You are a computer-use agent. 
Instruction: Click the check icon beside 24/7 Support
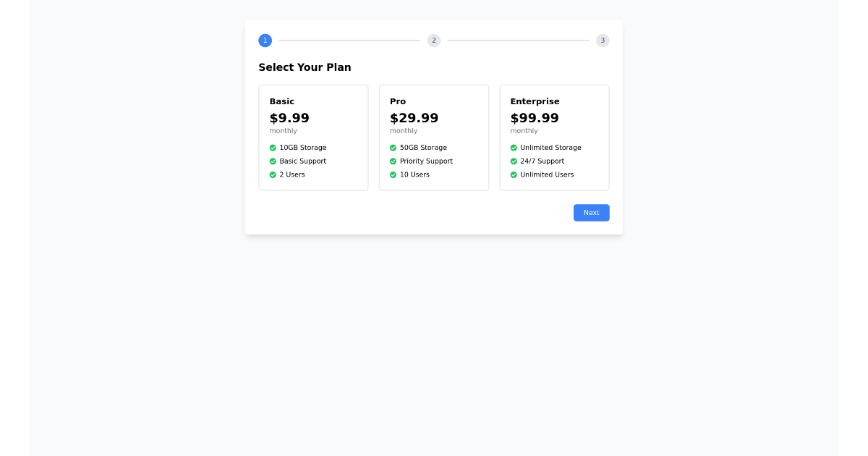pos(513,161)
